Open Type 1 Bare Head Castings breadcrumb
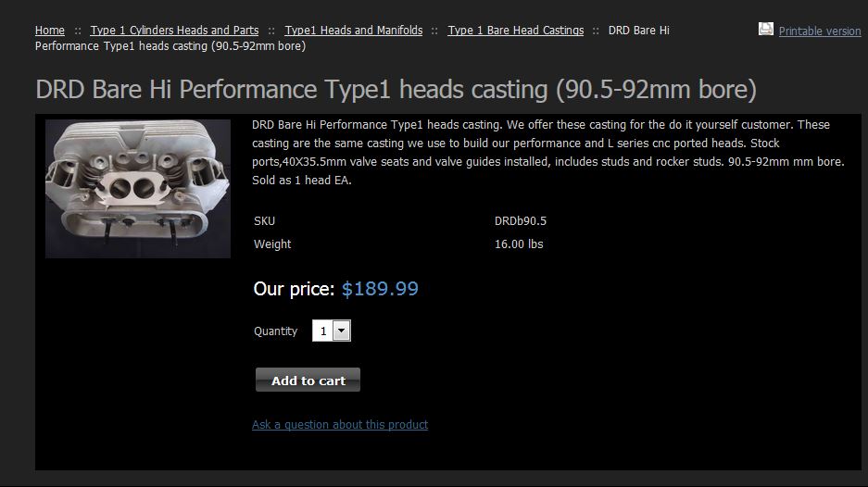868x487 pixels. [x=515, y=31]
